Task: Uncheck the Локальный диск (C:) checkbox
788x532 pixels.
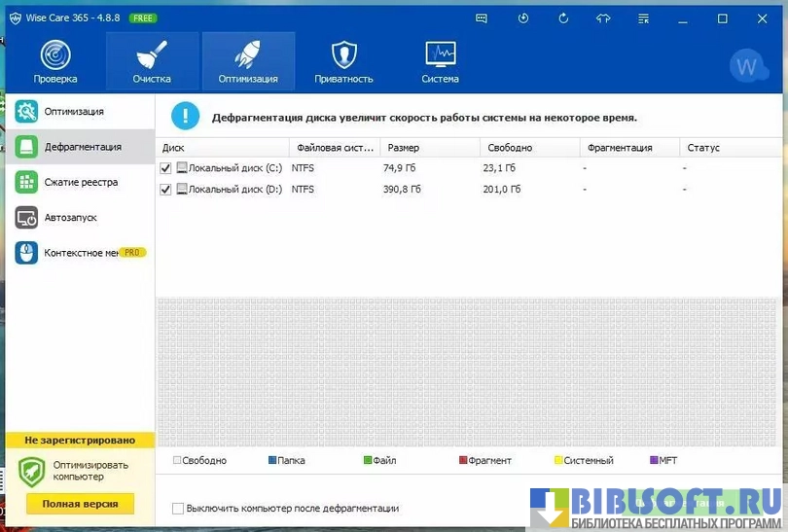Action: coord(165,168)
